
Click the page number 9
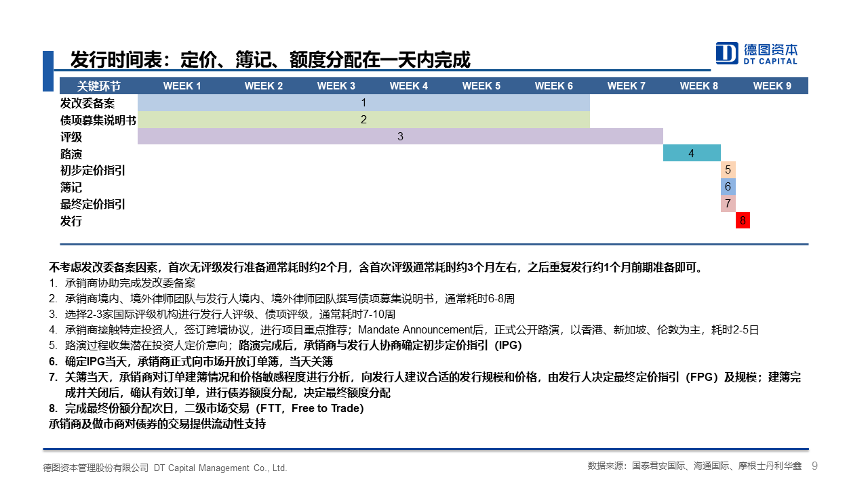815,466
